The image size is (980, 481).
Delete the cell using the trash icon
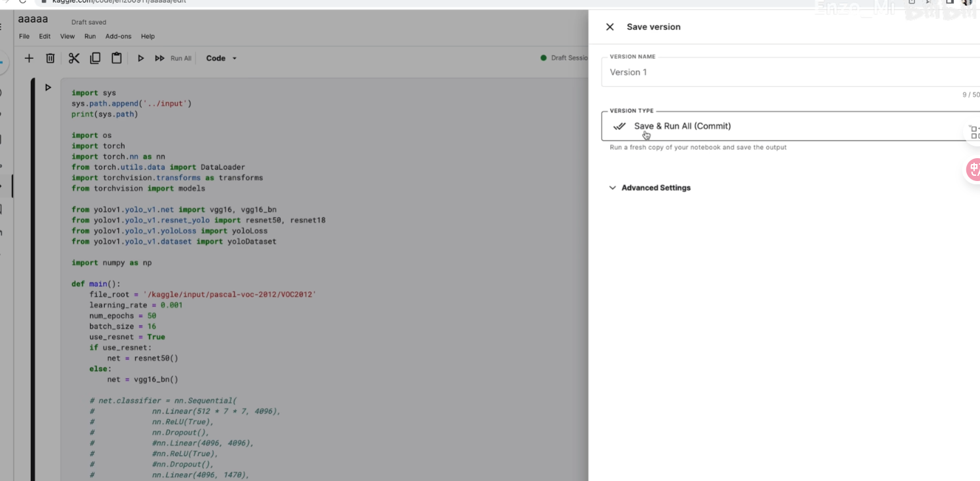50,58
